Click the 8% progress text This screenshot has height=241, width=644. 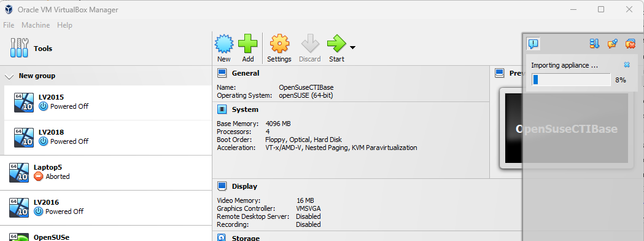(x=620, y=80)
